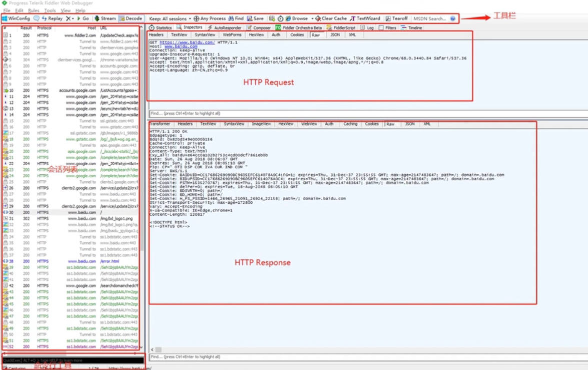
Task: Select response Transformer tab
Action: tap(160, 124)
